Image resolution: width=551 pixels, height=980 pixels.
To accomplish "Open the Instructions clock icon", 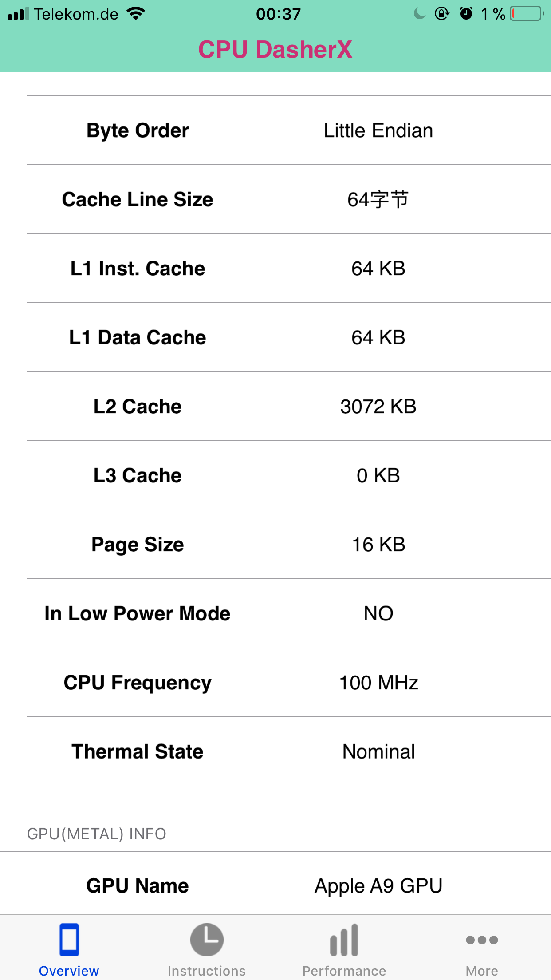I will [207, 940].
